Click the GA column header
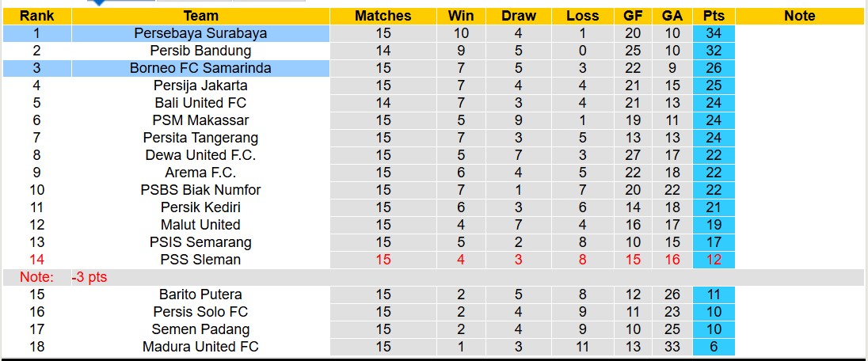Screen dimensions: 868x361 pos(672,16)
